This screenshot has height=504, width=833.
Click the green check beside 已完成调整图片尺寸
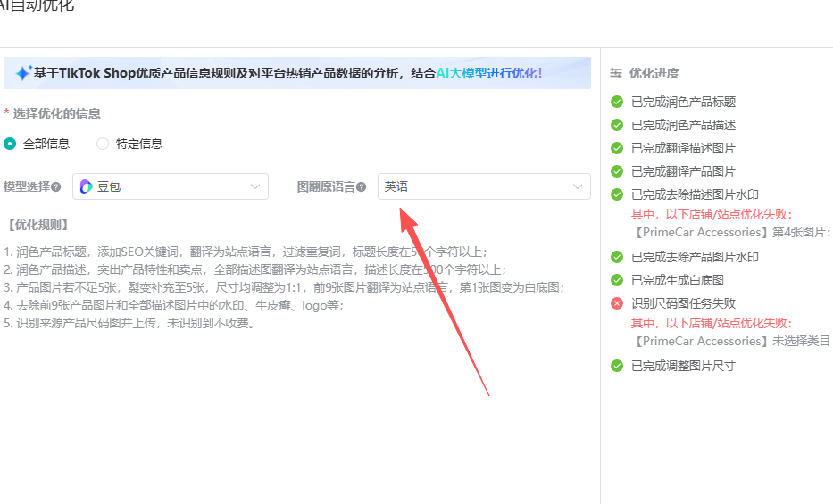(617, 366)
